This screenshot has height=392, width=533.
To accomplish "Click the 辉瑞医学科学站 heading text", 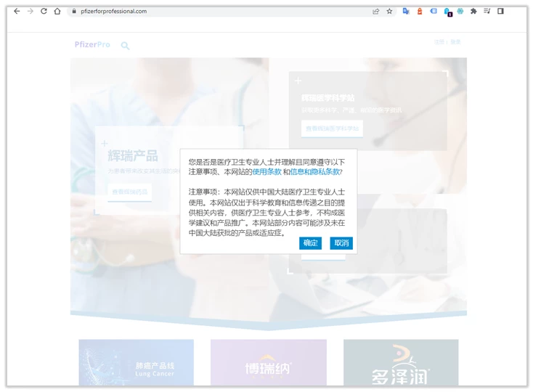I will pyautogui.click(x=327, y=98).
